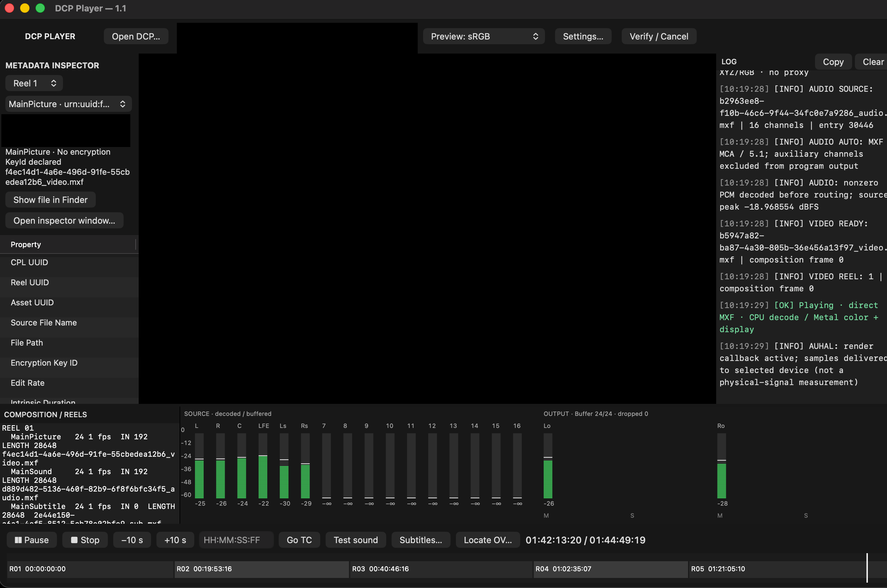Click the Open DCP... button
887x588 pixels.
coord(136,36)
